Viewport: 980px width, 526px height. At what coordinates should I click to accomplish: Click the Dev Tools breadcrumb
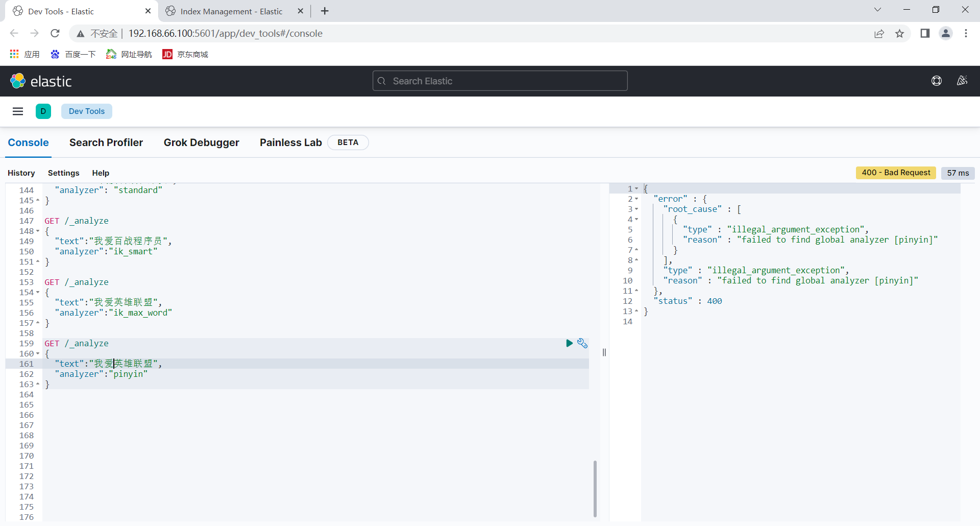(x=87, y=111)
